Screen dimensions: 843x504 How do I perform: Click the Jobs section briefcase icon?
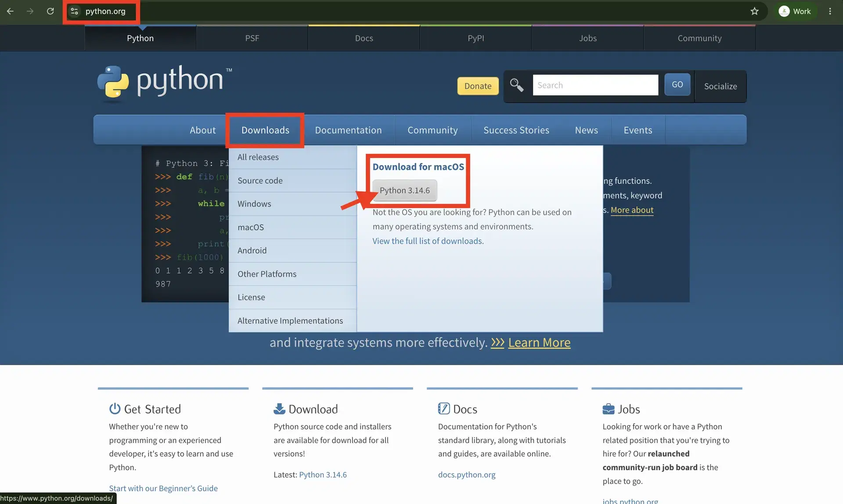point(609,409)
